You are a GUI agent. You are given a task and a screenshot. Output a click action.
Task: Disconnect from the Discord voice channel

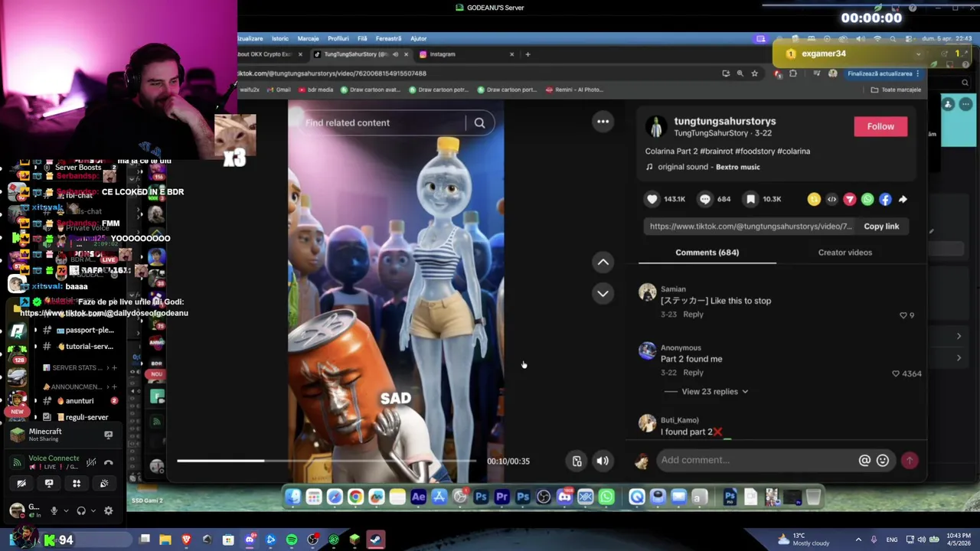pos(108,462)
